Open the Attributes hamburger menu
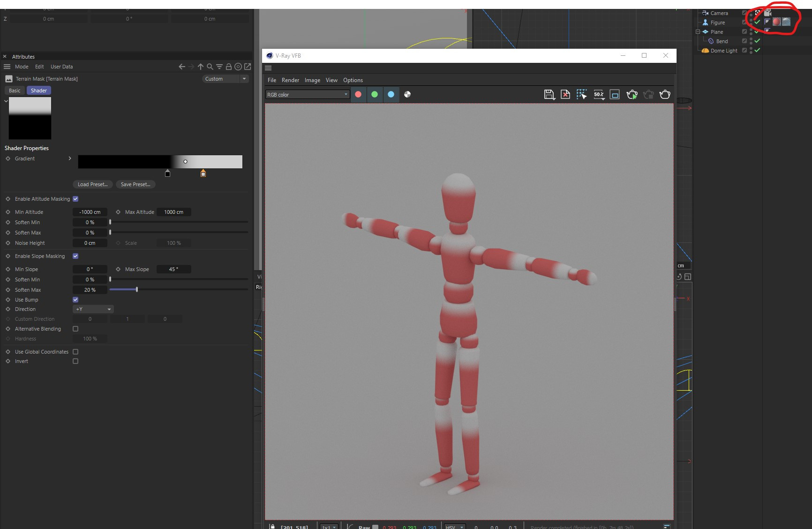The height and width of the screenshot is (529, 812). (x=7, y=67)
